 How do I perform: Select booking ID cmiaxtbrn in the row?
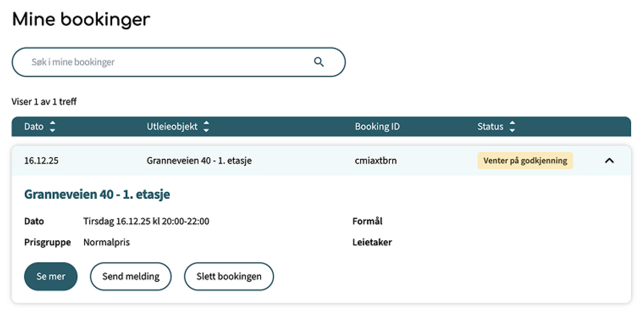pyautogui.click(x=375, y=161)
